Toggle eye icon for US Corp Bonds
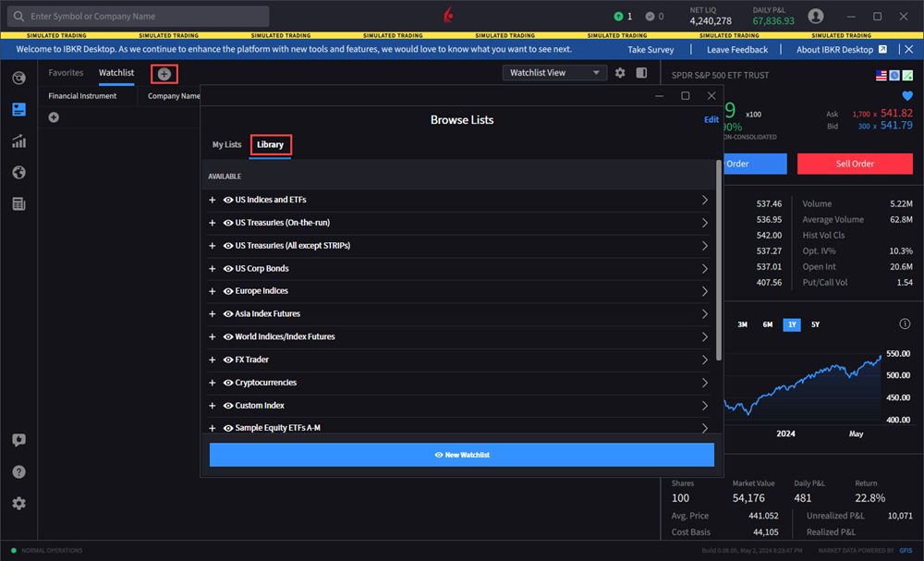 point(228,269)
